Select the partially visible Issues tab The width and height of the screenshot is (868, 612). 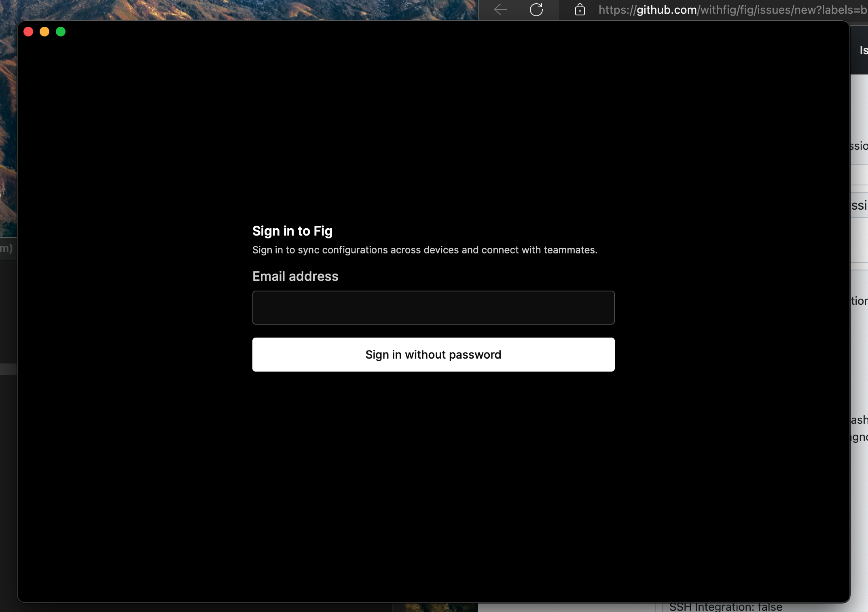863,51
